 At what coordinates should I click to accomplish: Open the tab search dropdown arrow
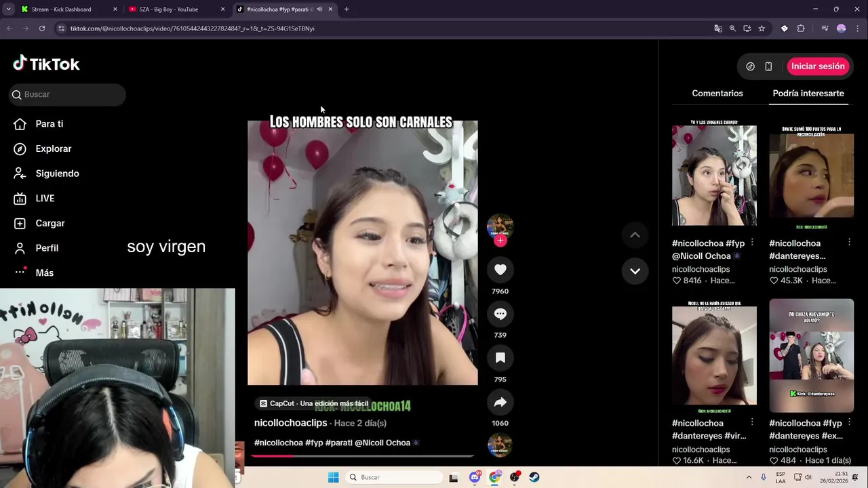[x=8, y=9]
